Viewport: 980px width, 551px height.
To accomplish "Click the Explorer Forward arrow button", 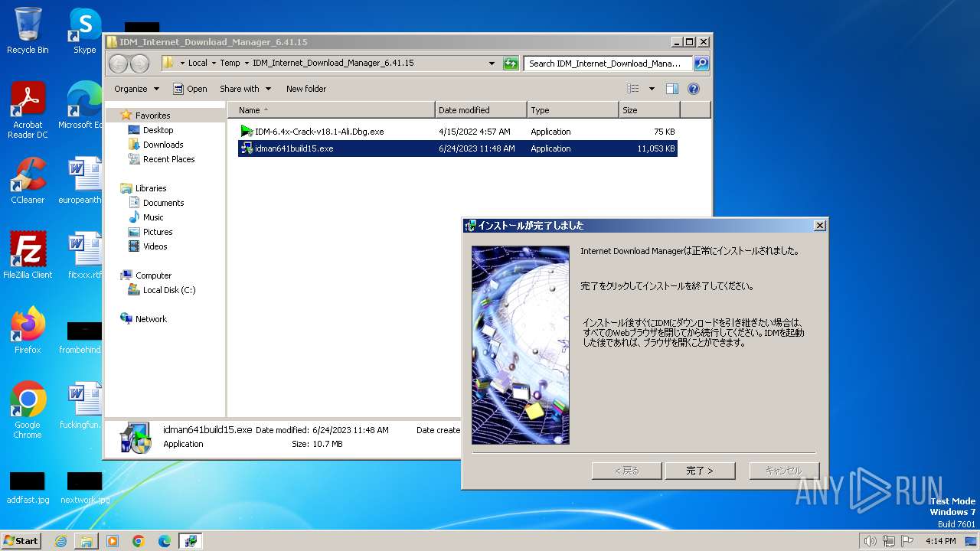I will click(x=140, y=64).
